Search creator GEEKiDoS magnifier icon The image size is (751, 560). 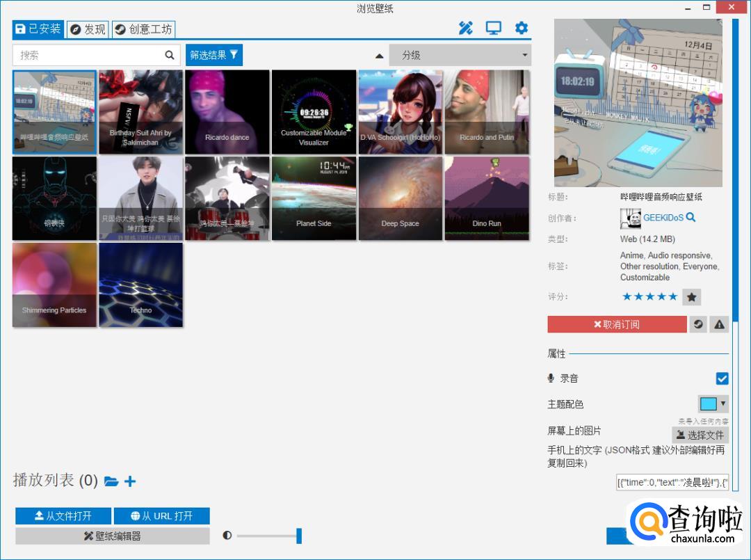[691, 217]
